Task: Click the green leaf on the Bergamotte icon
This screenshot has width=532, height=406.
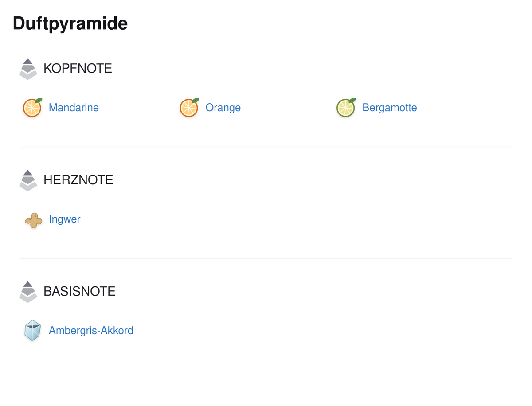Action: (x=352, y=100)
